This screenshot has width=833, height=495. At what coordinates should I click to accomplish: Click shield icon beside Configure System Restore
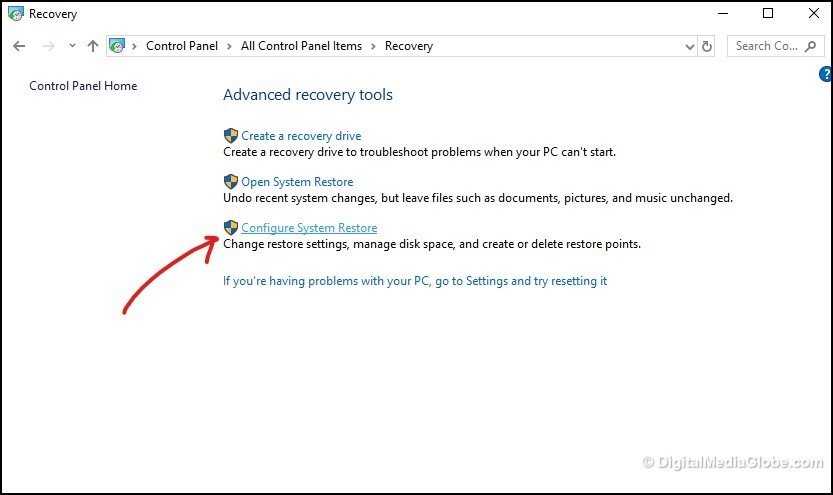click(x=231, y=228)
